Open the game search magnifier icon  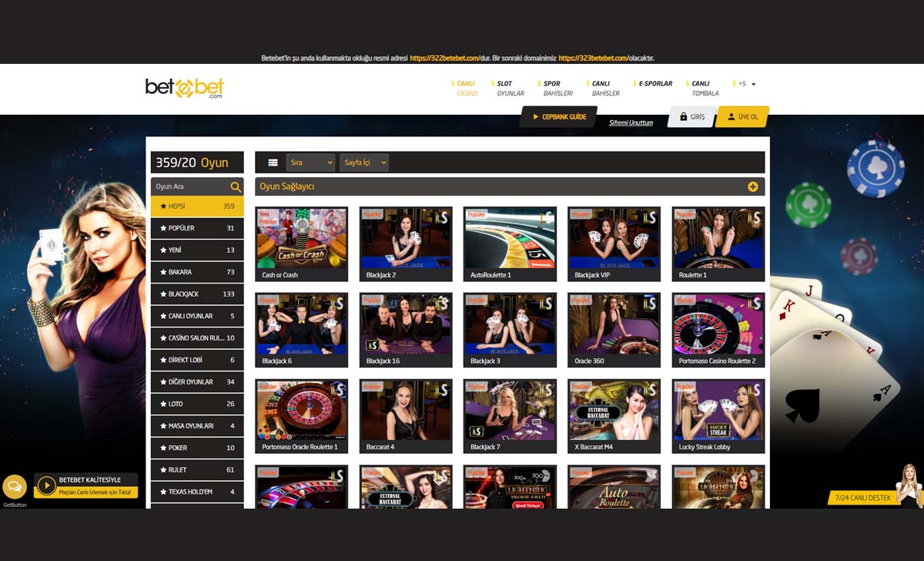click(x=236, y=186)
